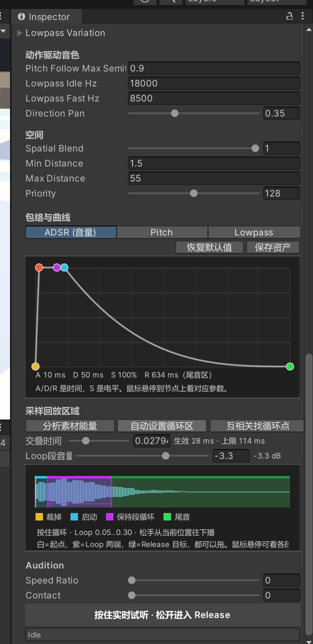Image resolution: width=313 pixels, height=644 pixels.
Task: Click the Audition section header
Action: pyautogui.click(x=45, y=565)
